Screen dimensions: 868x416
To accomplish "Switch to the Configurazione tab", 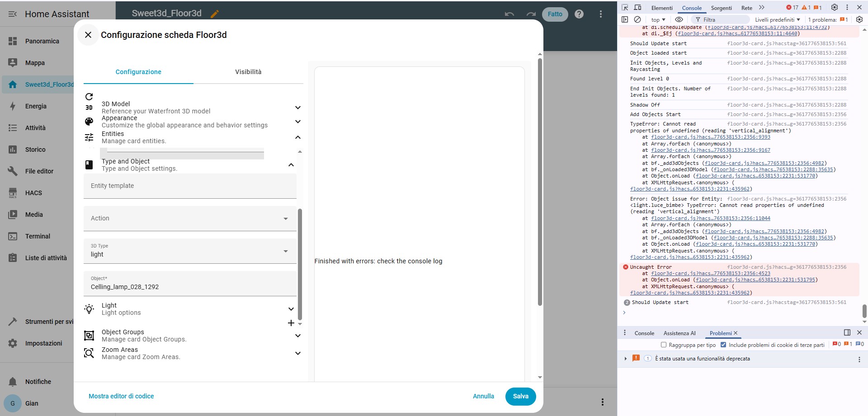I will 138,72.
